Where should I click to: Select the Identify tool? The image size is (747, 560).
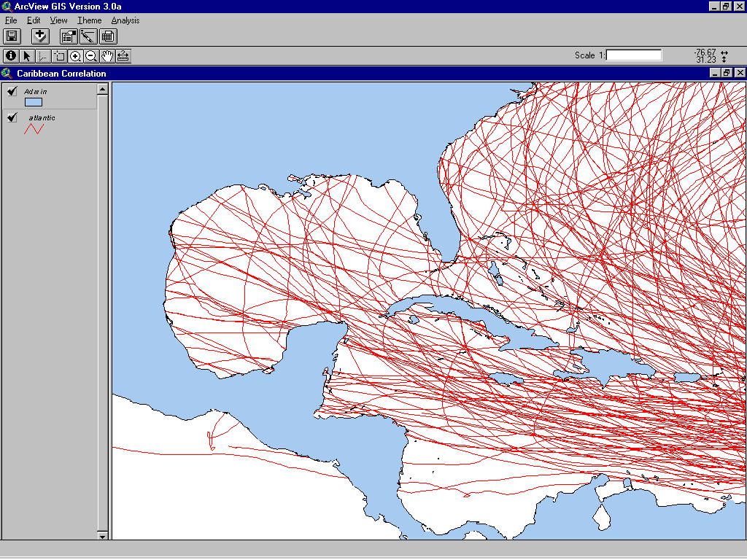[x=10, y=55]
